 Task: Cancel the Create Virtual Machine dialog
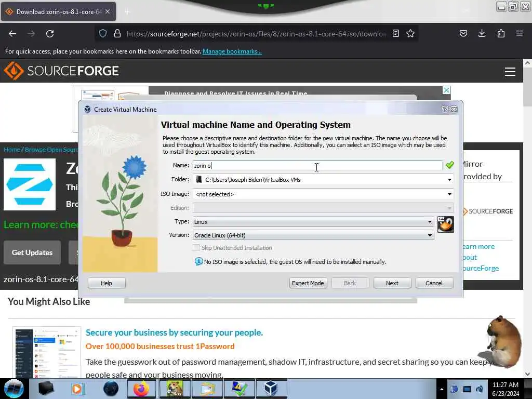(x=434, y=283)
